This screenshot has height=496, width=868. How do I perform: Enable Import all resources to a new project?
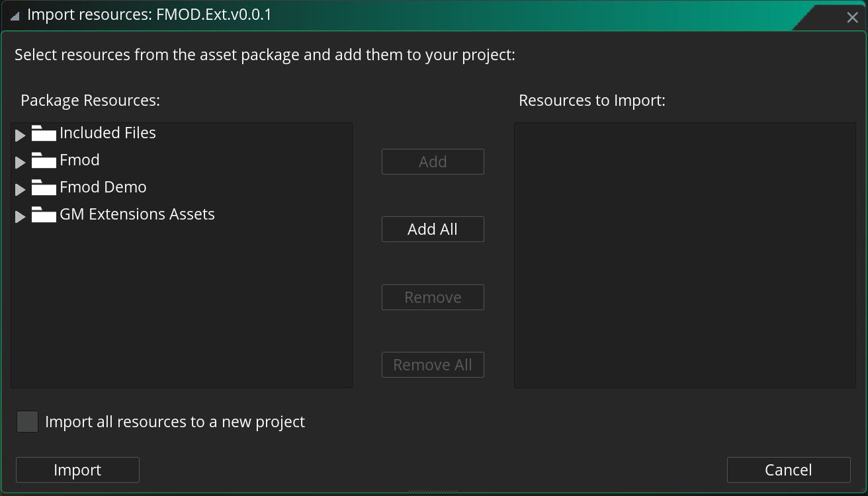pos(28,422)
